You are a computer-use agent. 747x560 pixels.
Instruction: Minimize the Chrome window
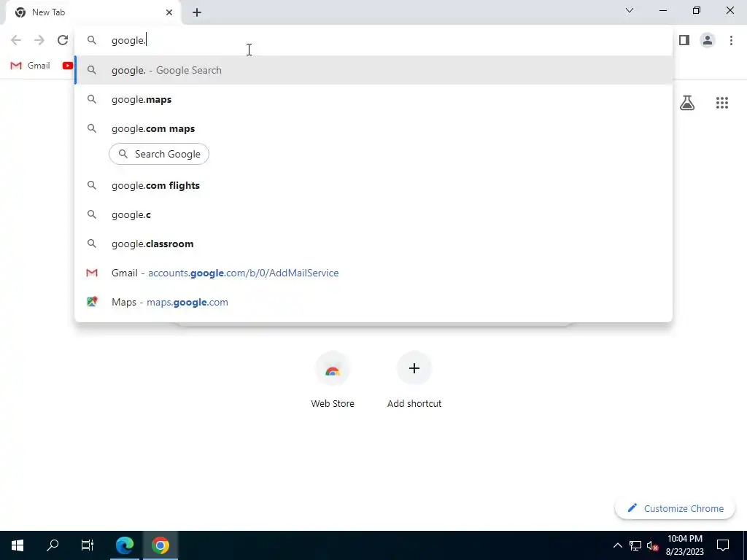(x=663, y=10)
